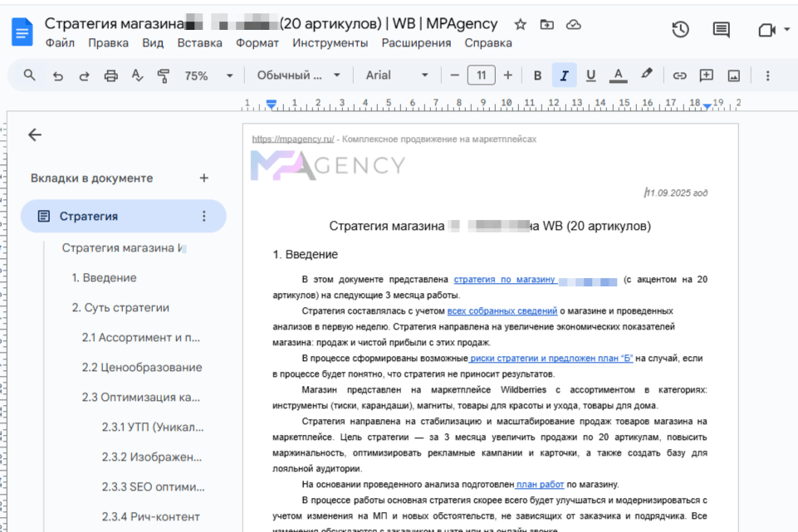The height and width of the screenshot is (532, 798).
Task: Open more toolbar options
Action: 767,76
